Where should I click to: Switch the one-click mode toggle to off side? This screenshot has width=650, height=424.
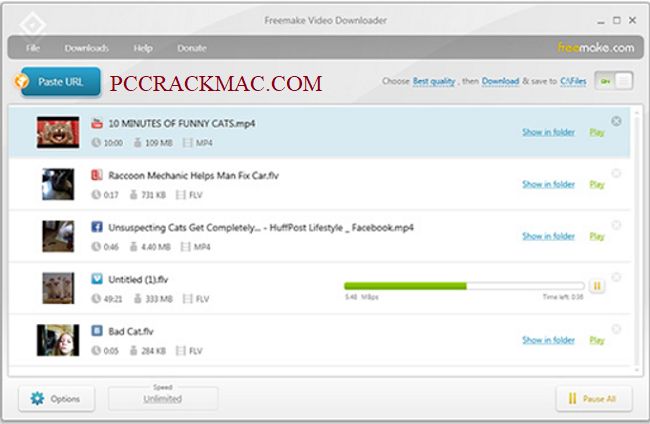pyautogui.click(x=623, y=82)
